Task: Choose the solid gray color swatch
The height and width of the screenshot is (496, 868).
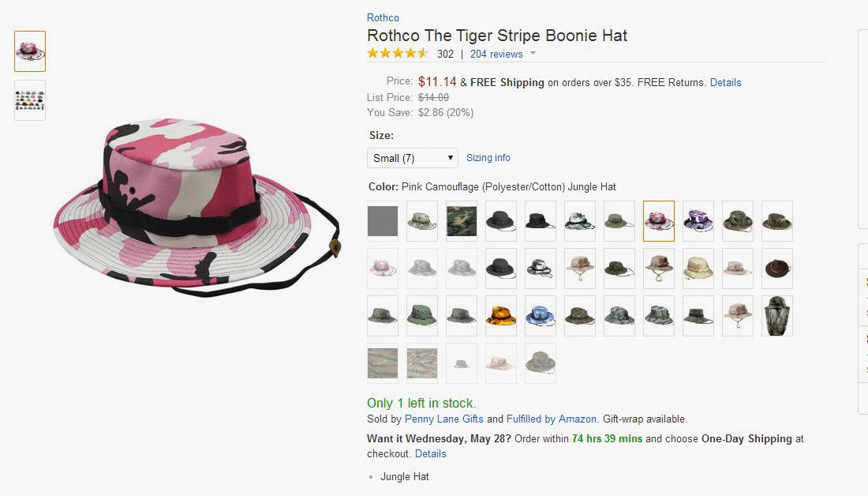Action: tap(383, 221)
